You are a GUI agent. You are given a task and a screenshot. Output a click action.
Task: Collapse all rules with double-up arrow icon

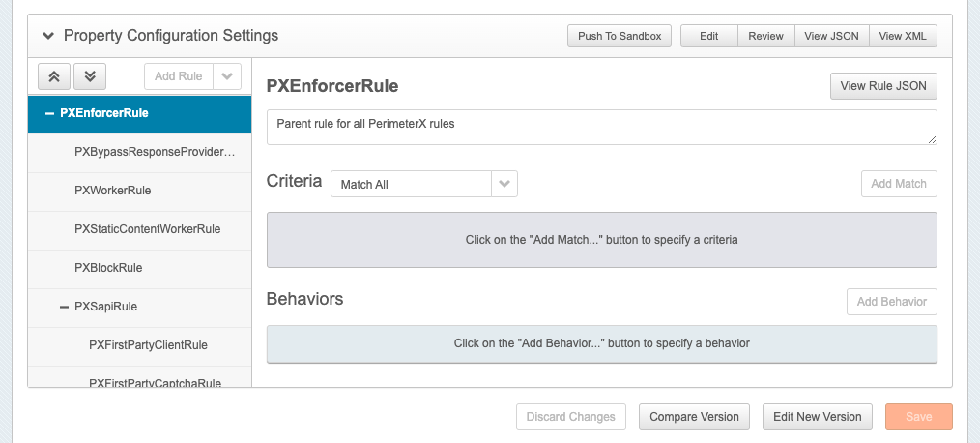click(54, 76)
